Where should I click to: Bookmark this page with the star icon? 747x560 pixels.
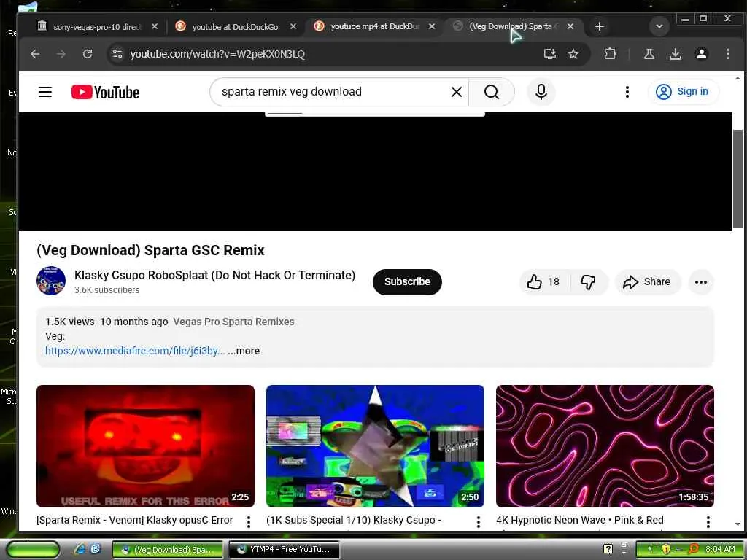(573, 54)
